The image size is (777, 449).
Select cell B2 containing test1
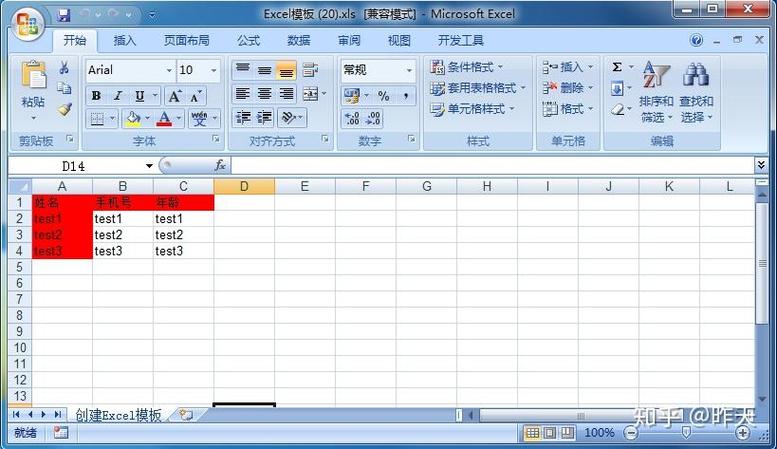pyautogui.click(x=123, y=219)
